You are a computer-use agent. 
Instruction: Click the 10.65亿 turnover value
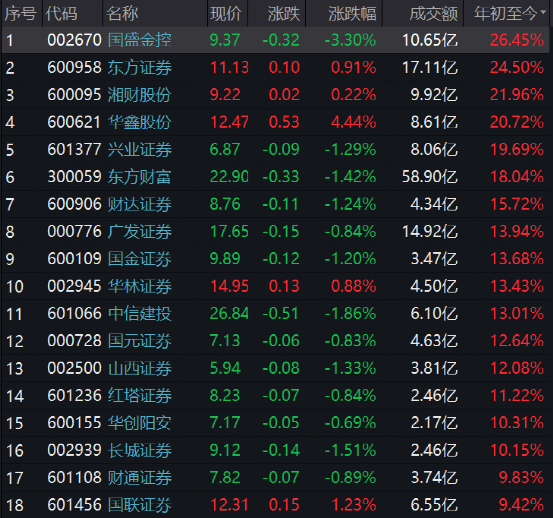[x=430, y=40]
